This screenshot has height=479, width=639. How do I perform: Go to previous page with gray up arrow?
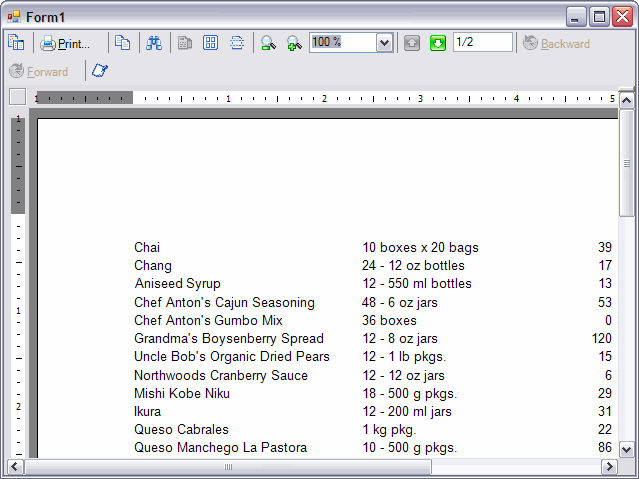[x=412, y=43]
